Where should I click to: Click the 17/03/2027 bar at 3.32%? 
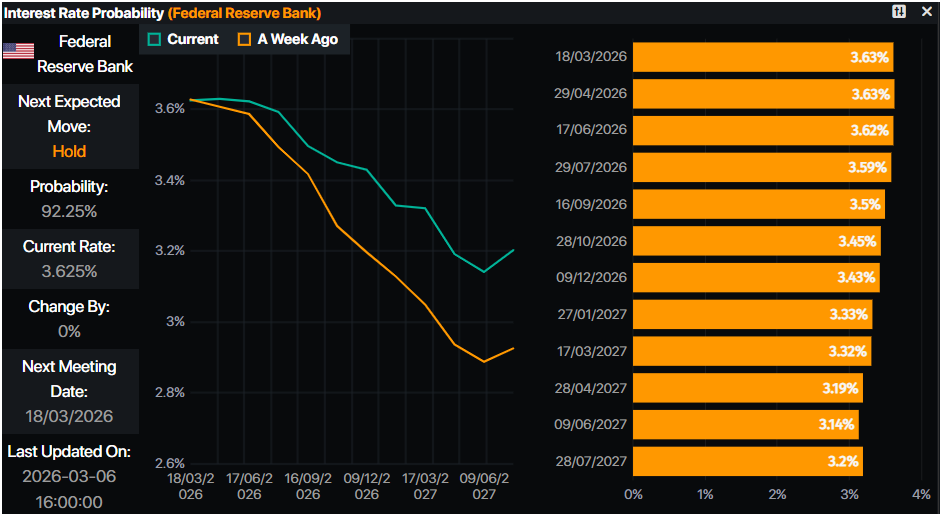tap(751, 351)
